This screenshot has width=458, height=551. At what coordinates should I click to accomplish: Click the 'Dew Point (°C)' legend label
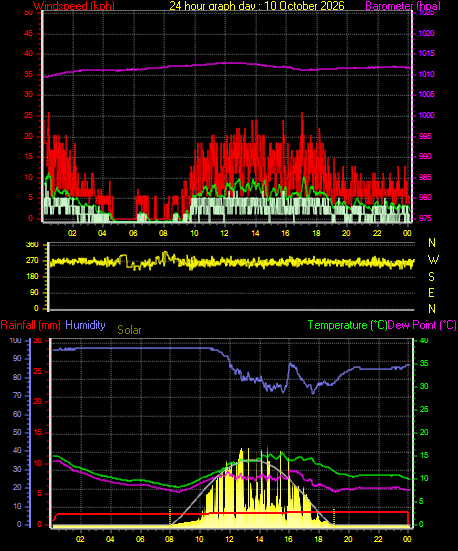(x=422, y=325)
